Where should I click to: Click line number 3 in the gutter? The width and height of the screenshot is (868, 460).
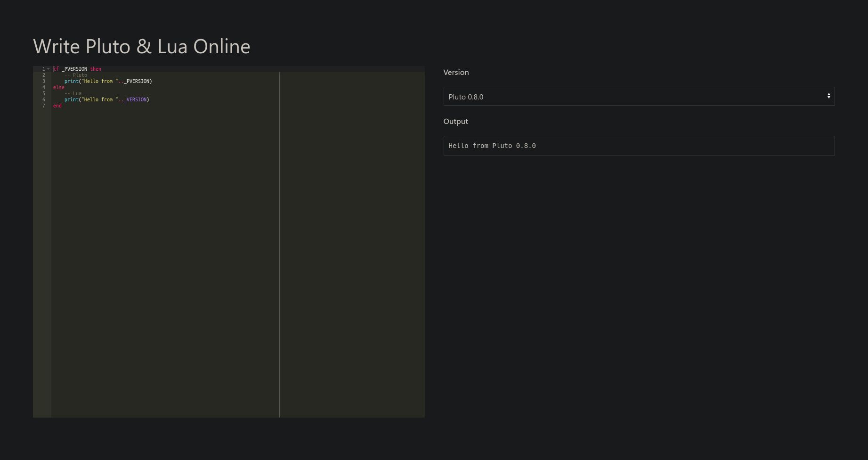click(43, 81)
